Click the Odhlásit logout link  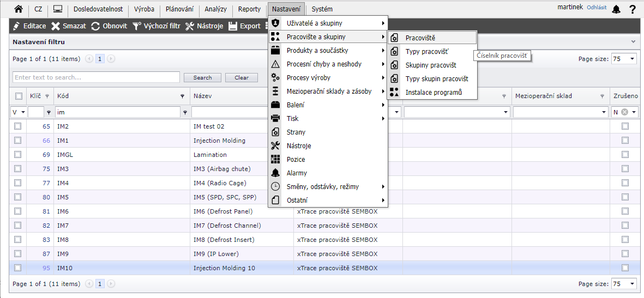597,8
